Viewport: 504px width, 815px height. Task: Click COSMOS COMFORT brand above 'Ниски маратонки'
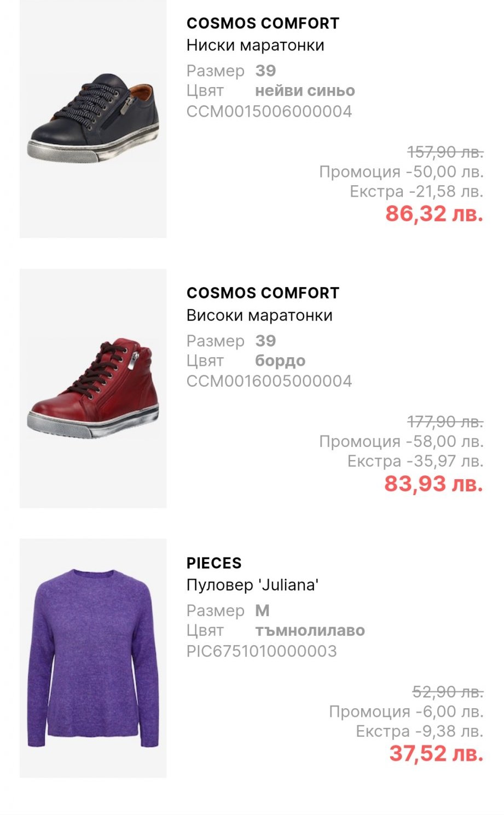[x=263, y=24]
